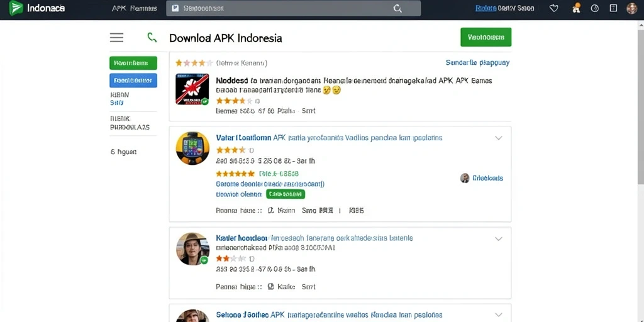The image size is (644, 322).
Task: Expand the Sehone result chevron
Action: [x=498, y=314]
